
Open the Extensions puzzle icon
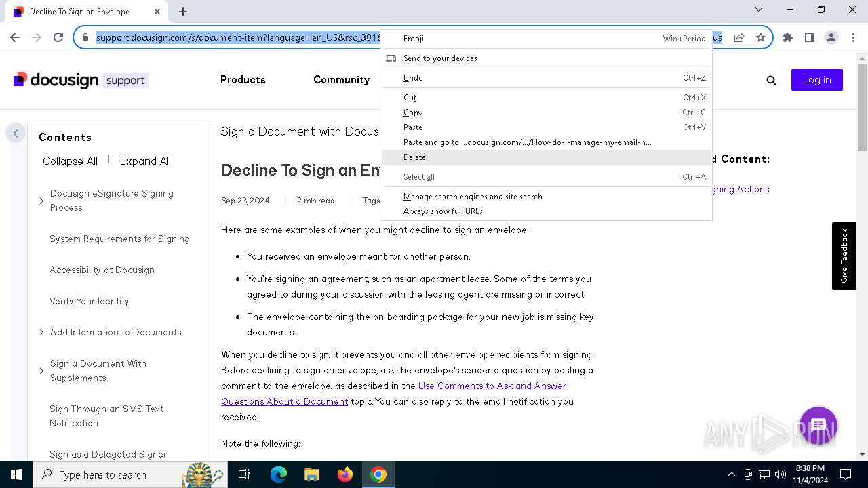tap(787, 38)
